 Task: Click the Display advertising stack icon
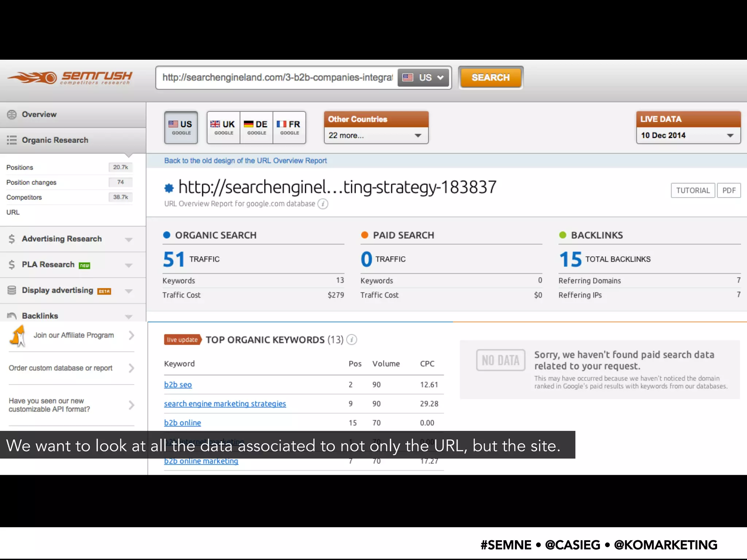pyautogui.click(x=12, y=290)
